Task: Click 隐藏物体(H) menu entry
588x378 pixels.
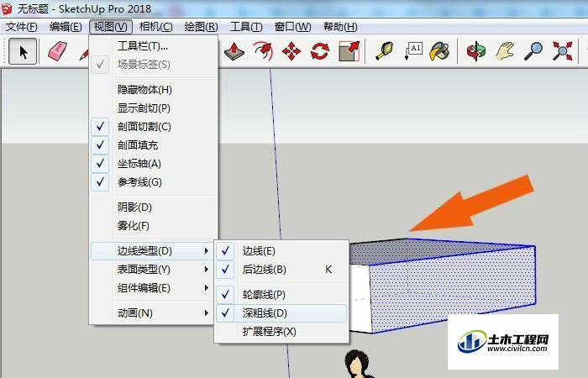Action: [154, 90]
